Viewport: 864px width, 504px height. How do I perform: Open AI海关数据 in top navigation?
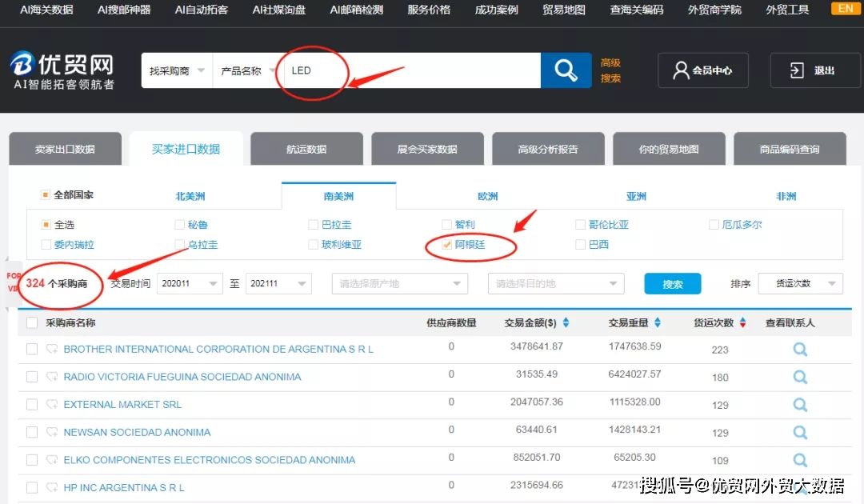coord(46,10)
